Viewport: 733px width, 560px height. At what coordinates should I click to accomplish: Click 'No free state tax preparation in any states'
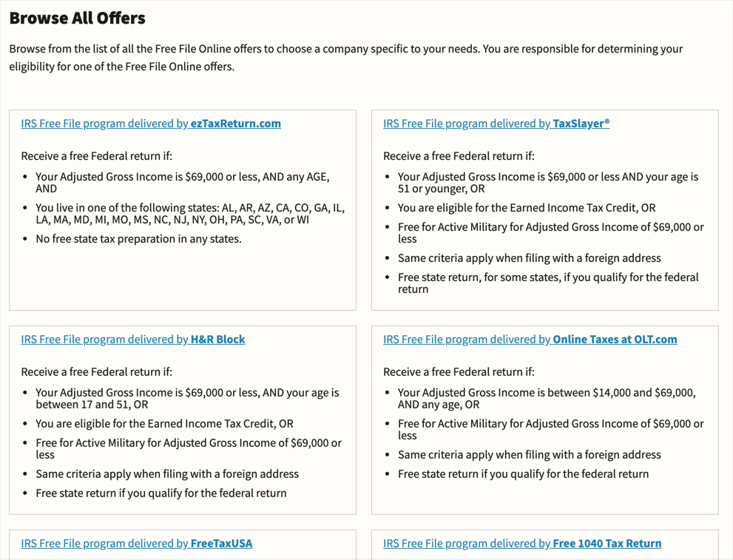139,239
